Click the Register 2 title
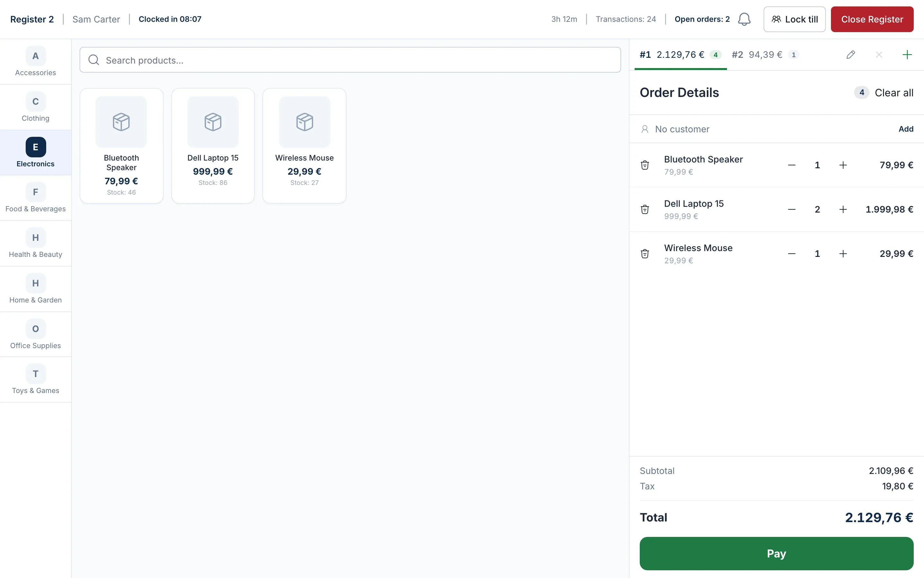This screenshot has height=578, width=924. click(32, 19)
